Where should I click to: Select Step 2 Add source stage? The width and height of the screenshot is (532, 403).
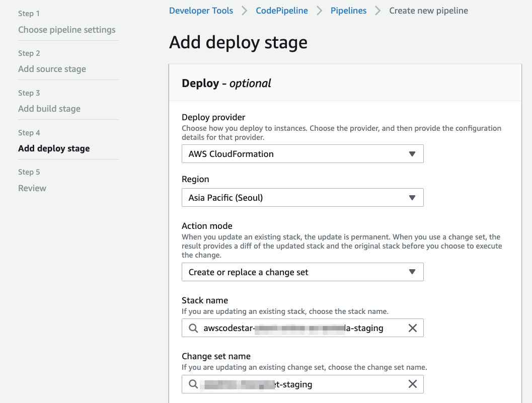pos(52,69)
